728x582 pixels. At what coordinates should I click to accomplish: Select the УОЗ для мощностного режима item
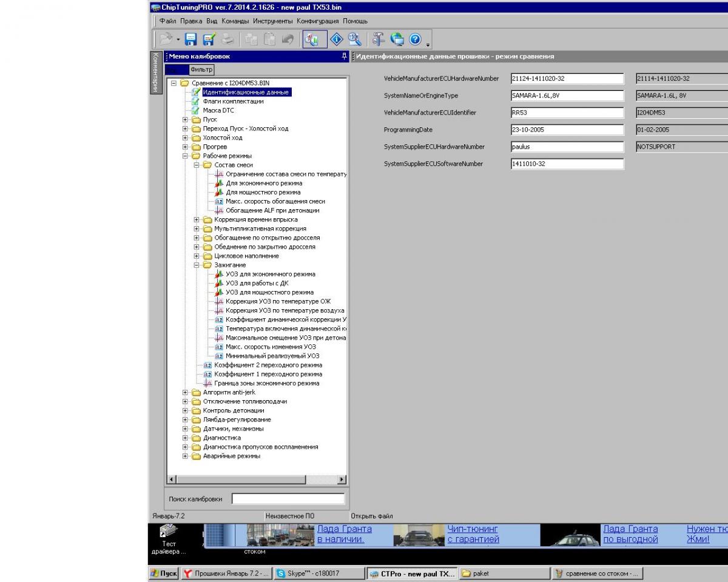pos(269,292)
